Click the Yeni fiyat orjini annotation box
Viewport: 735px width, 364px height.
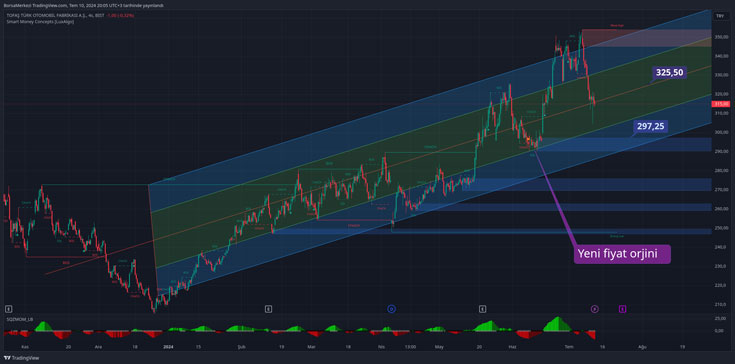pos(622,254)
